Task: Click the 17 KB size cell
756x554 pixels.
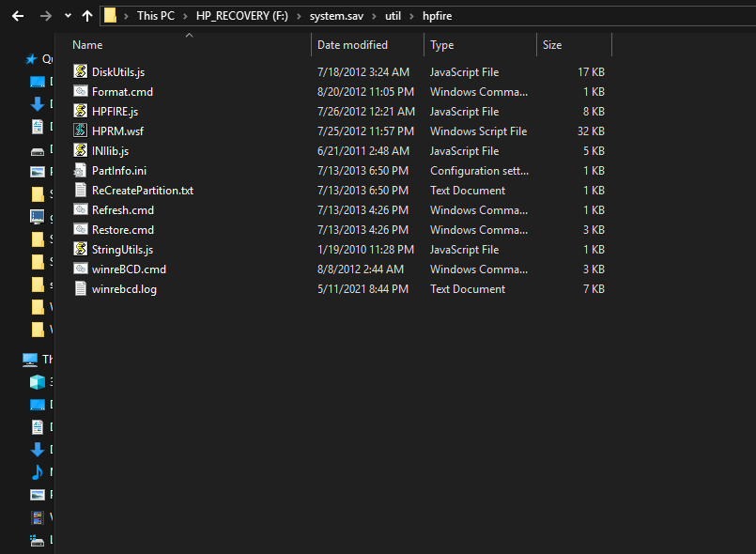Action: pyautogui.click(x=591, y=72)
